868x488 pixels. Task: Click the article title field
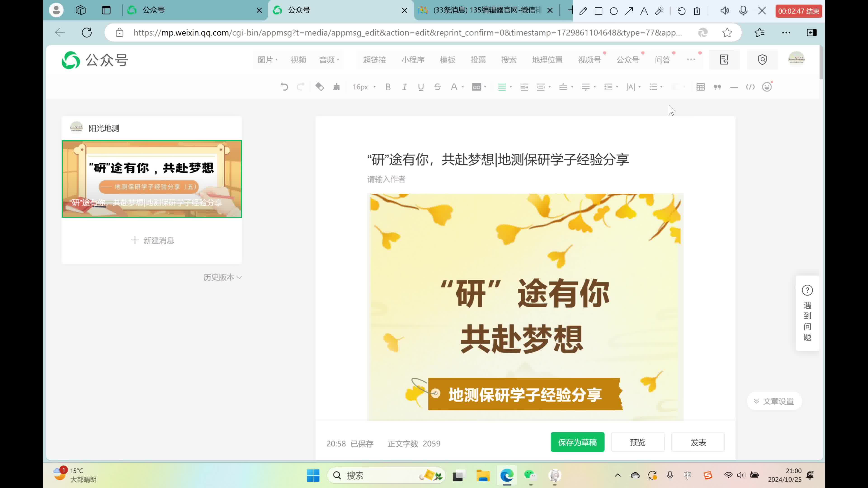tap(498, 159)
